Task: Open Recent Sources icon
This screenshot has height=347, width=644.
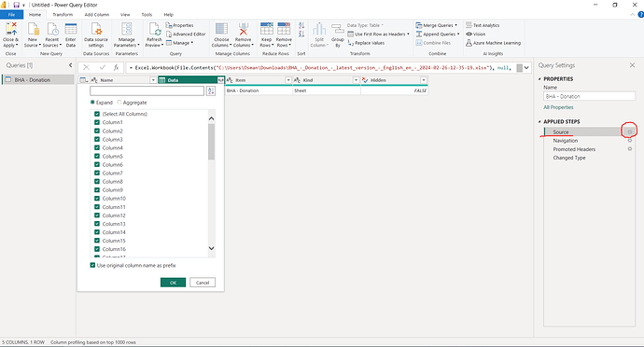Action: tap(52, 29)
